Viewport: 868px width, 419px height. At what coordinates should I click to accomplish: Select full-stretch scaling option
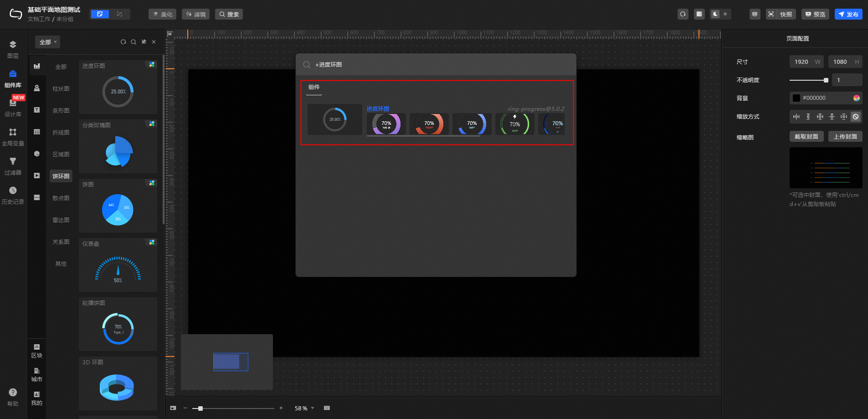point(820,117)
